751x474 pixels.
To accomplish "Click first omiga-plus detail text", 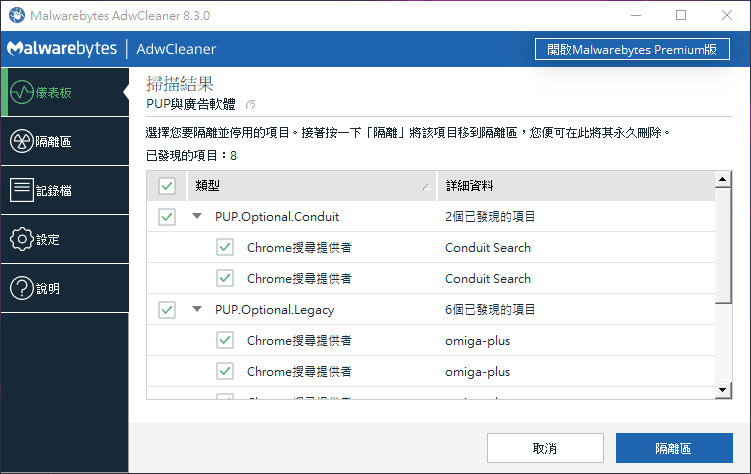I will coord(478,341).
